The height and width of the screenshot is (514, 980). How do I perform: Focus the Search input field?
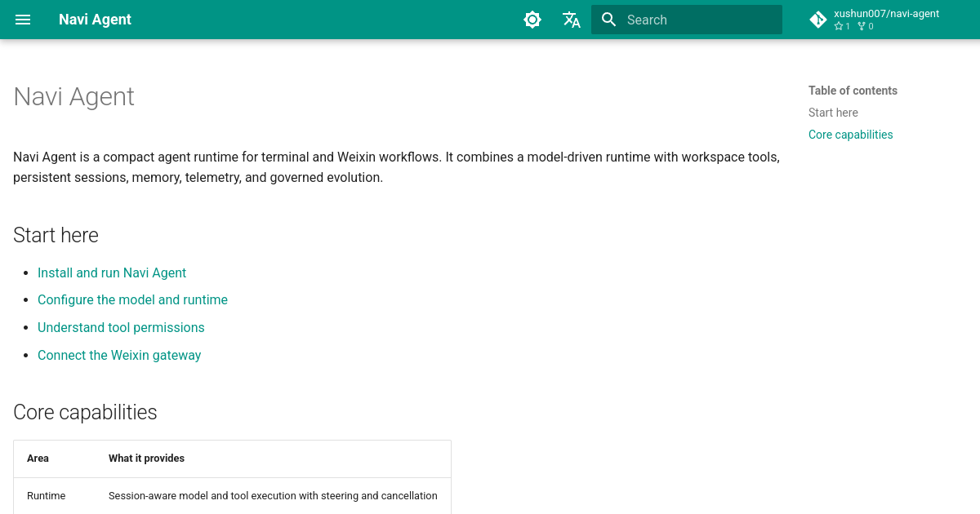click(x=687, y=20)
